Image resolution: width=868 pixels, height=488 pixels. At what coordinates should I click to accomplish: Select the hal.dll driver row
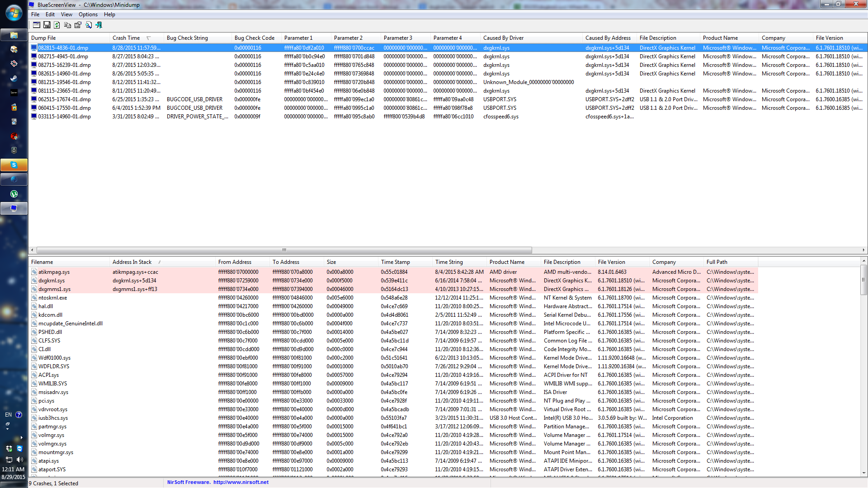coord(394,306)
